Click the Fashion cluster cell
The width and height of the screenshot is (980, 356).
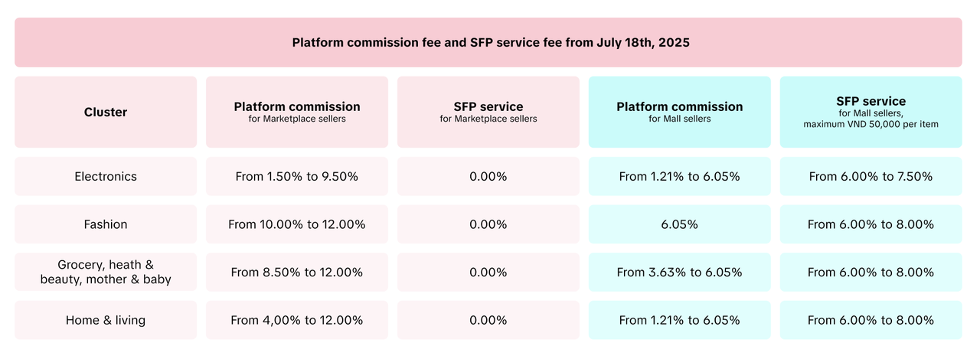pos(106,224)
